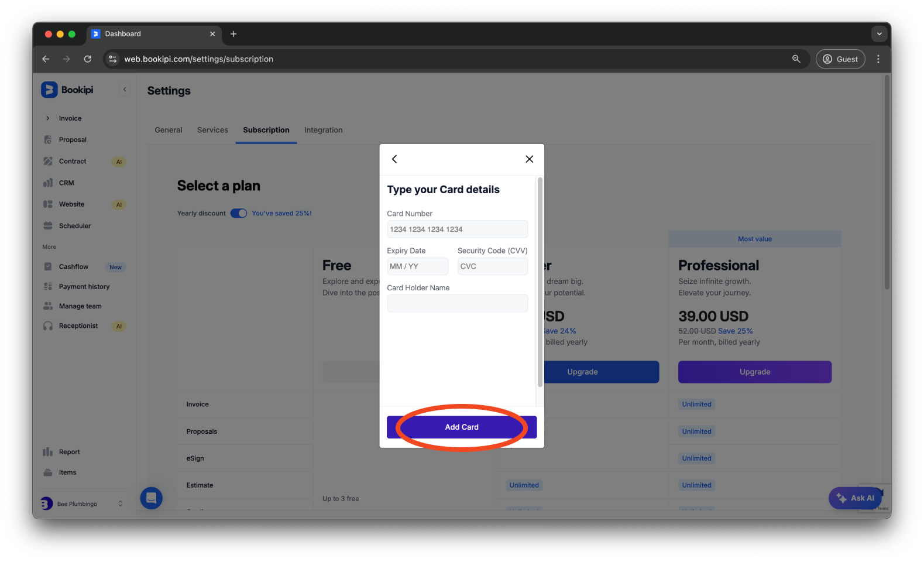The height and width of the screenshot is (562, 924).
Task: Click the "Most value" banner
Action: click(755, 239)
